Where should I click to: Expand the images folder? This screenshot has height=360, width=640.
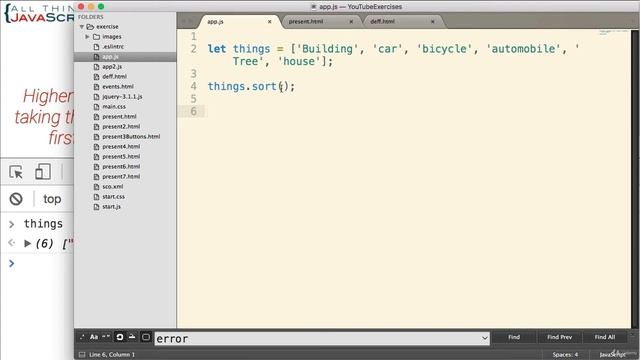pos(87,37)
